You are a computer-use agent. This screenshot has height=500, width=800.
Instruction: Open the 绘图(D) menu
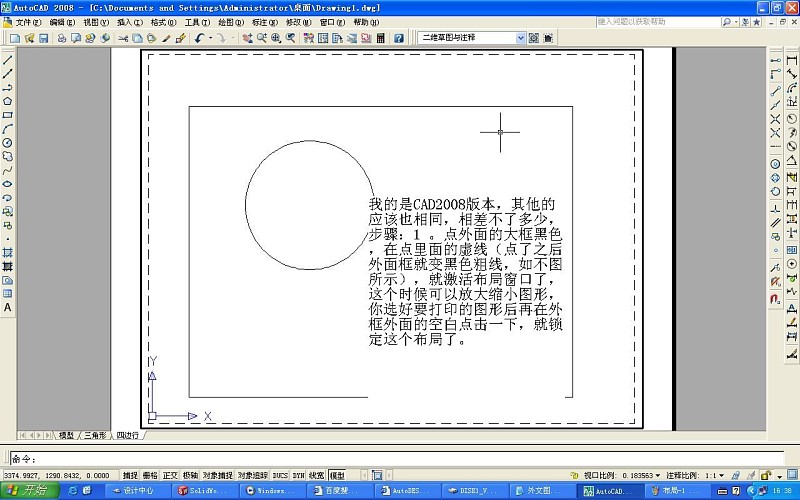[x=231, y=22]
